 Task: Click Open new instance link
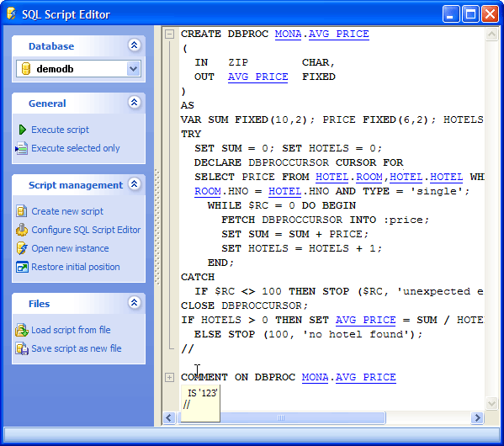click(x=70, y=248)
